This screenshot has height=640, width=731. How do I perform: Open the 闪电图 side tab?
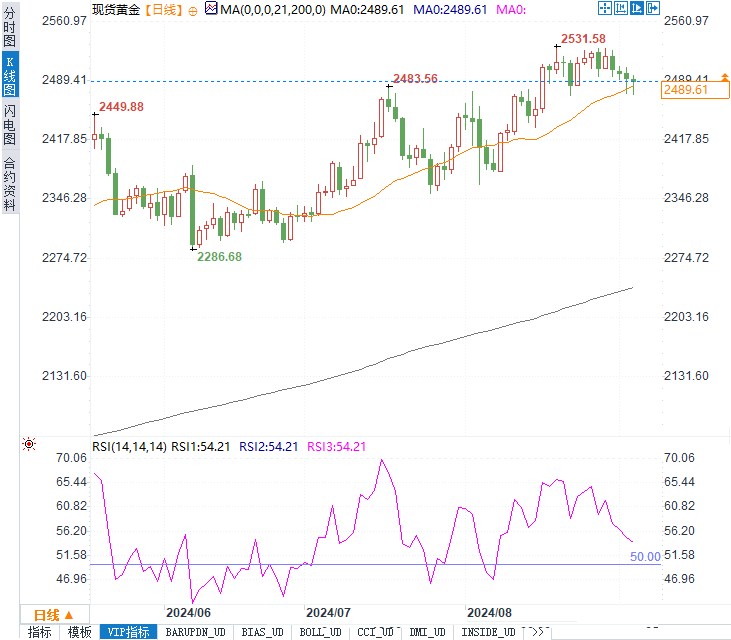point(9,124)
